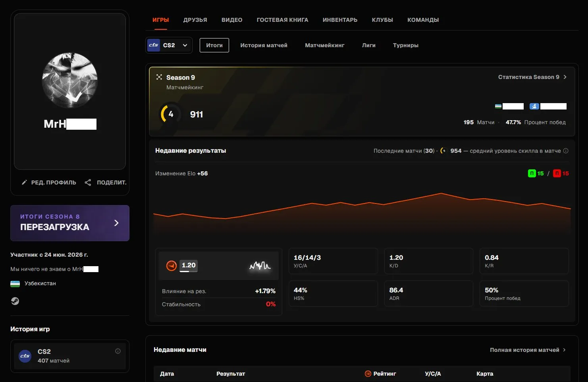Open the ДРУЗЬЯ tab
The image size is (588, 382).
(x=195, y=20)
